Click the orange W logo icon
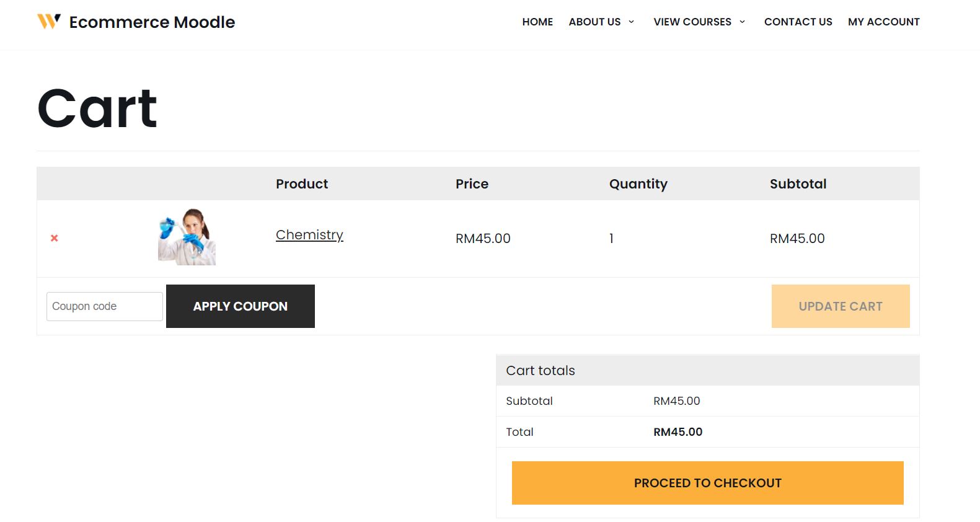This screenshot has width=980, height=522. click(49, 22)
